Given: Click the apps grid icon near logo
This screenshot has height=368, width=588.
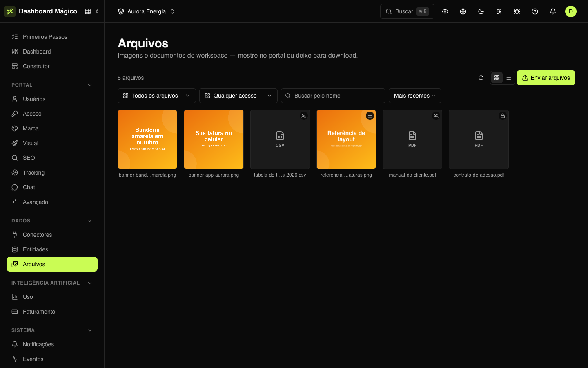Looking at the screenshot, I should point(88,11).
